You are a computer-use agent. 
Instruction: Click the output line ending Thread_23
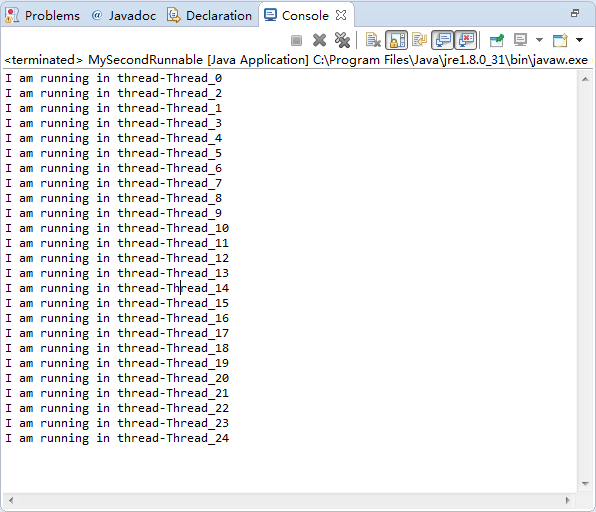pyautogui.click(x=117, y=423)
